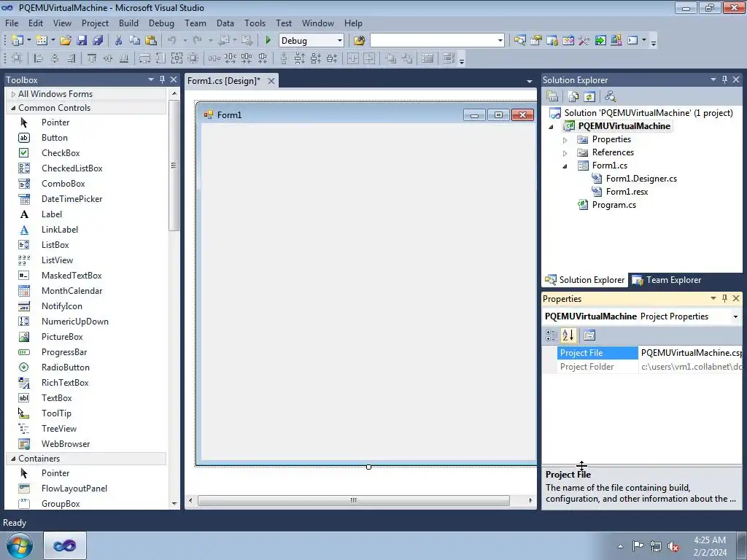747x560 pixels.
Task: Click the Align to Grid layout icon
Action: click(x=17, y=58)
